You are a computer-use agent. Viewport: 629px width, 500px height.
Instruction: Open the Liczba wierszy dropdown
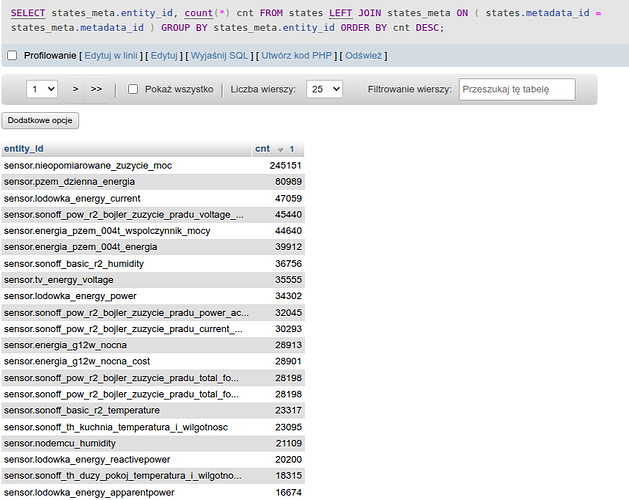point(325,89)
